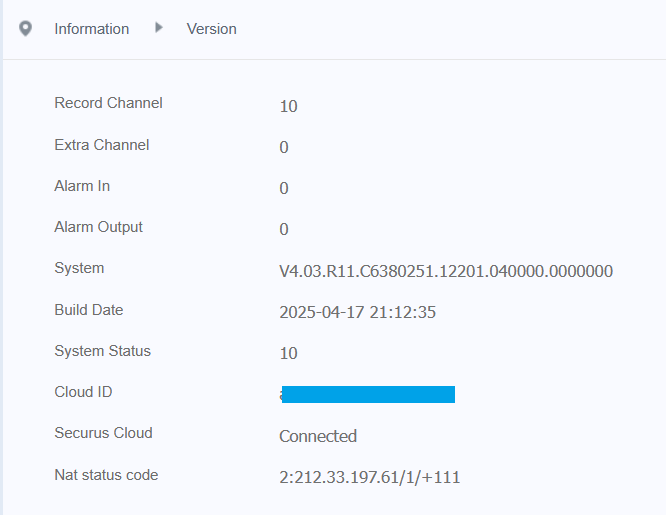The height and width of the screenshot is (515, 666).
Task: Click the location pin icon
Action: [25, 29]
